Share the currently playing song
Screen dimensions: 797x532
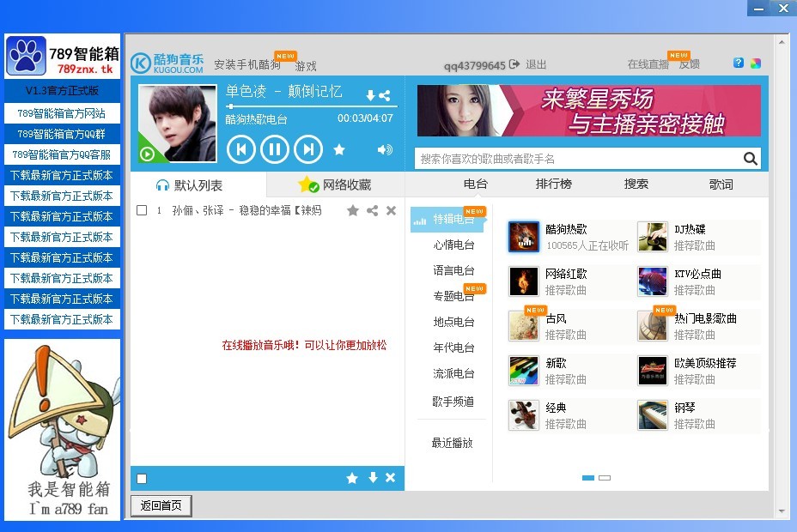[x=385, y=95]
